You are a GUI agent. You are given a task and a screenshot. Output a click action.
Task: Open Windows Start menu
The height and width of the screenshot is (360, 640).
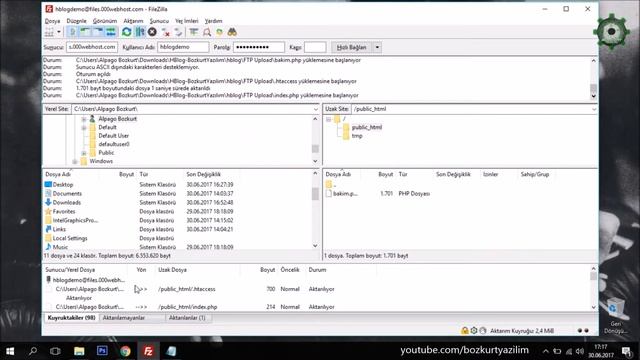[x=10, y=351]
